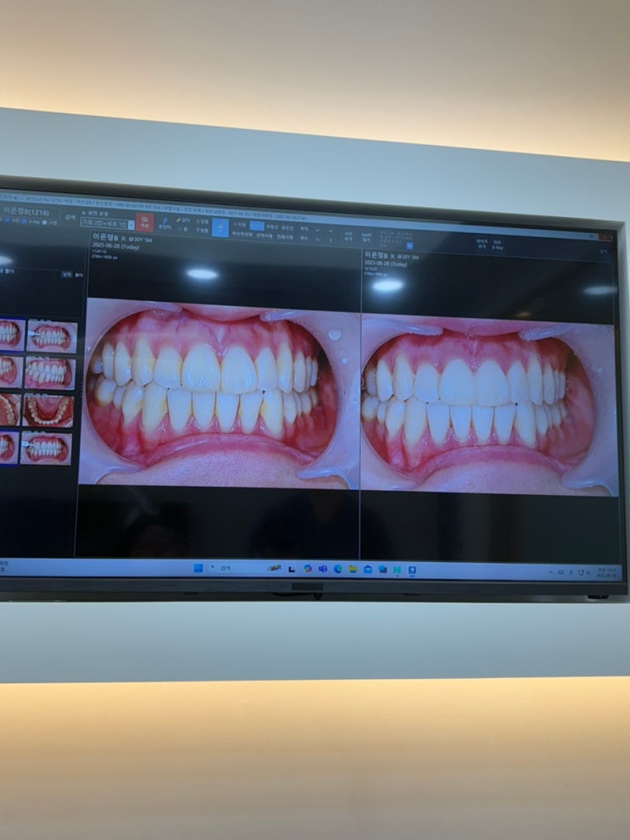Click the green taskbar app icon
630x840 pixels.
pyautogui.click(x=397, y=570)
